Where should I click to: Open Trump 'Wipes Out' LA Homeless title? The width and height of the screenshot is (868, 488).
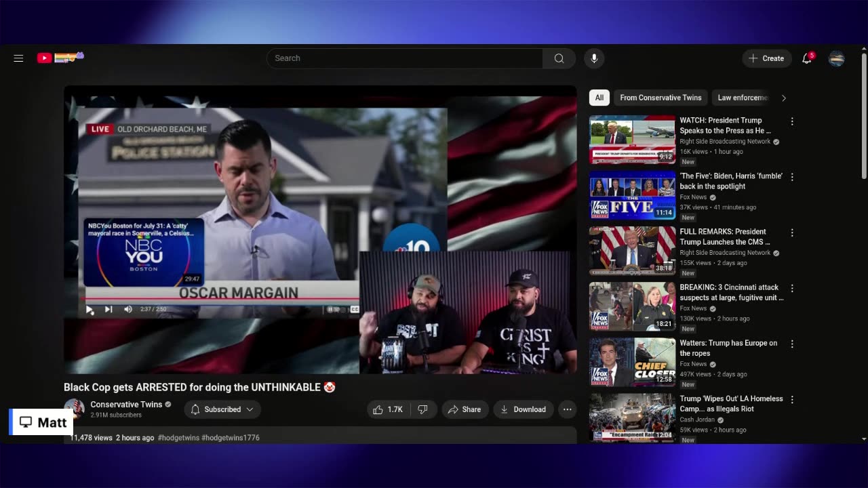731,403
